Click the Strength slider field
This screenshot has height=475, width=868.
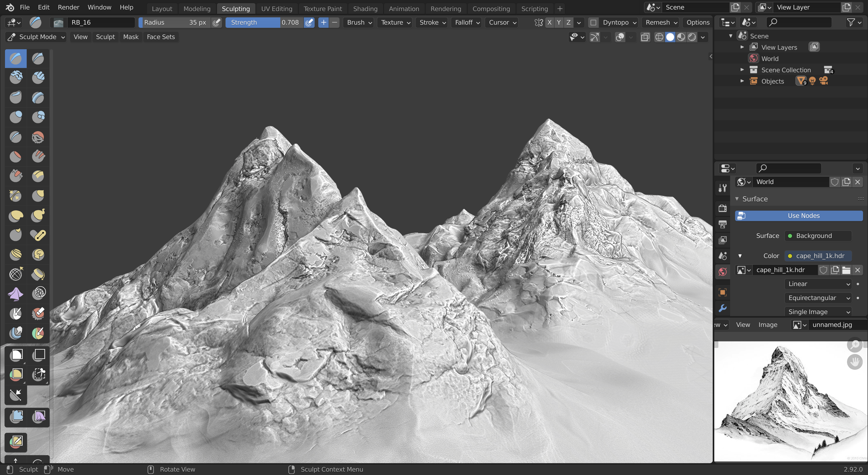(x=264, y=23)
